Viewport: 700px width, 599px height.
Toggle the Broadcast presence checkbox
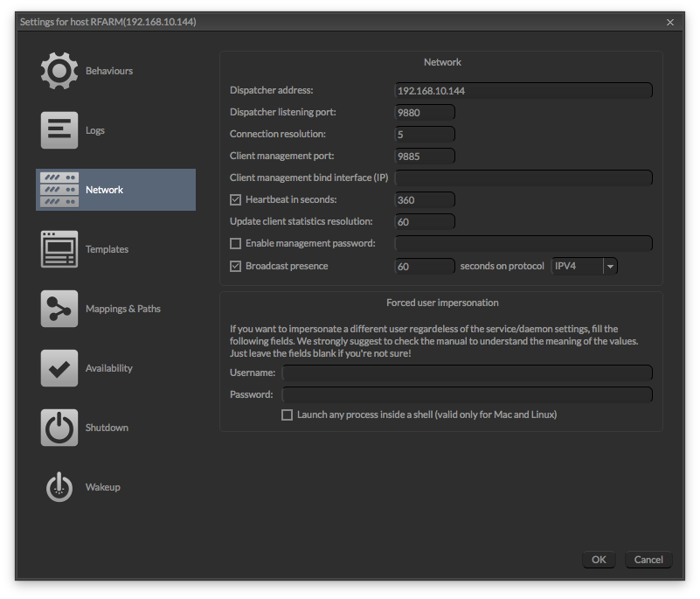pos(235,266)
